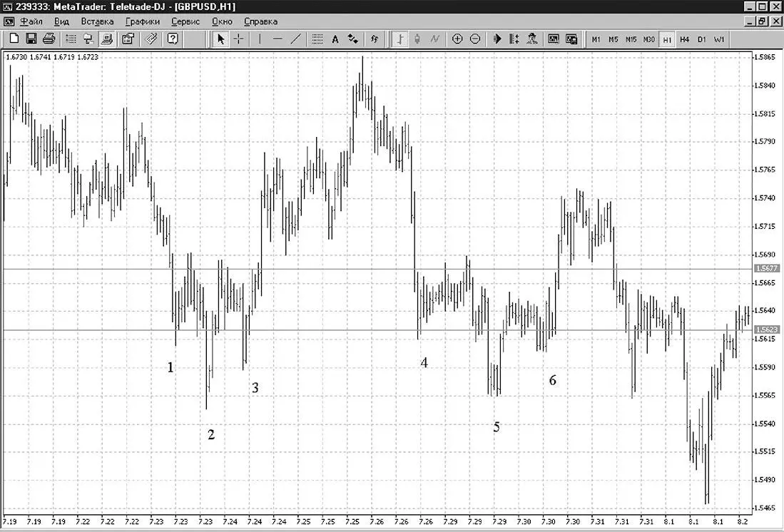This screenshot has height=532, width=784.
Task: Select the horizontal line drawing tool
Action: pyautogui.click(x=278, y=39)
